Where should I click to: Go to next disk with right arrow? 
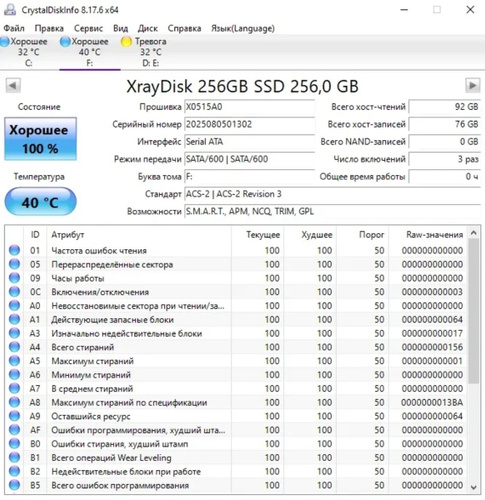pyautogui.click(x=472, y=85)
